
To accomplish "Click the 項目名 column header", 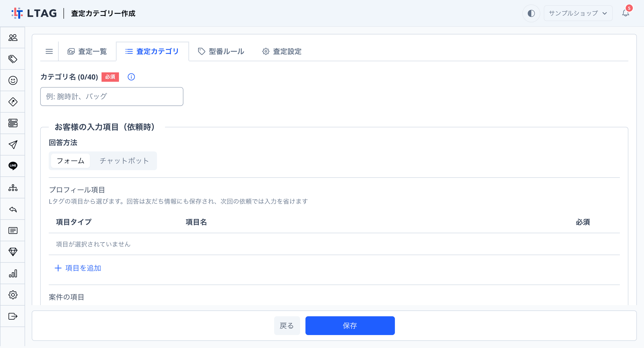I will 196,222.
